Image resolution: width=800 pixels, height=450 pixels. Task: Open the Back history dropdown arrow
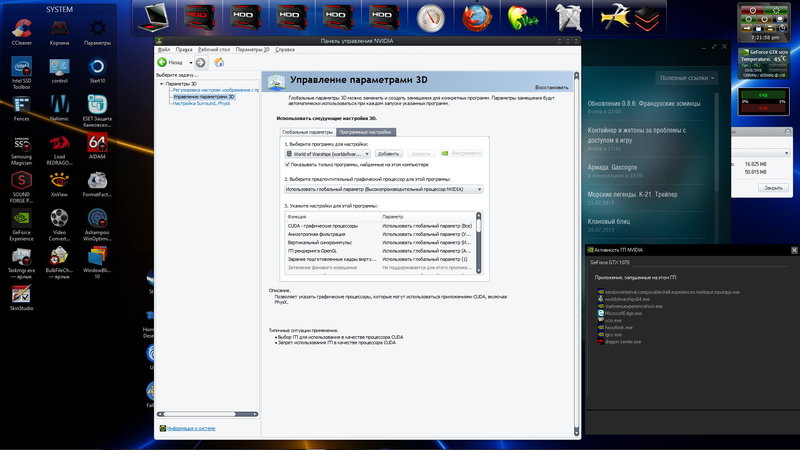tap(191, 63)
